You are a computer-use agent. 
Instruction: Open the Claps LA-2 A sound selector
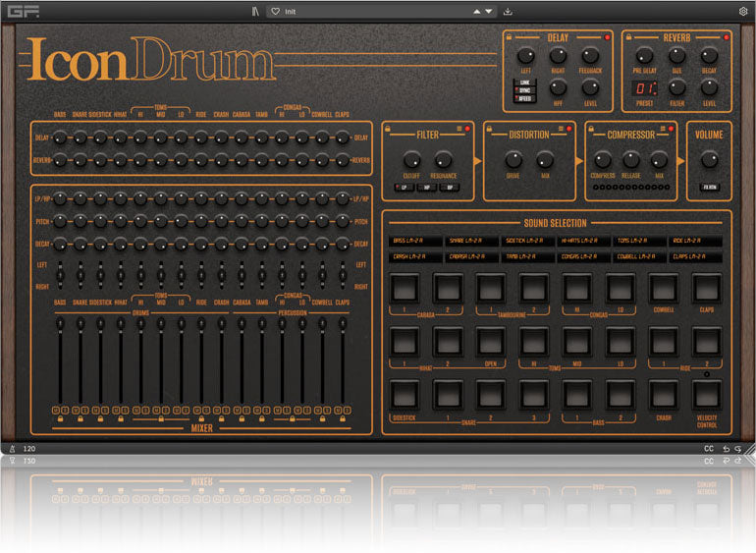tap(695, 256)
